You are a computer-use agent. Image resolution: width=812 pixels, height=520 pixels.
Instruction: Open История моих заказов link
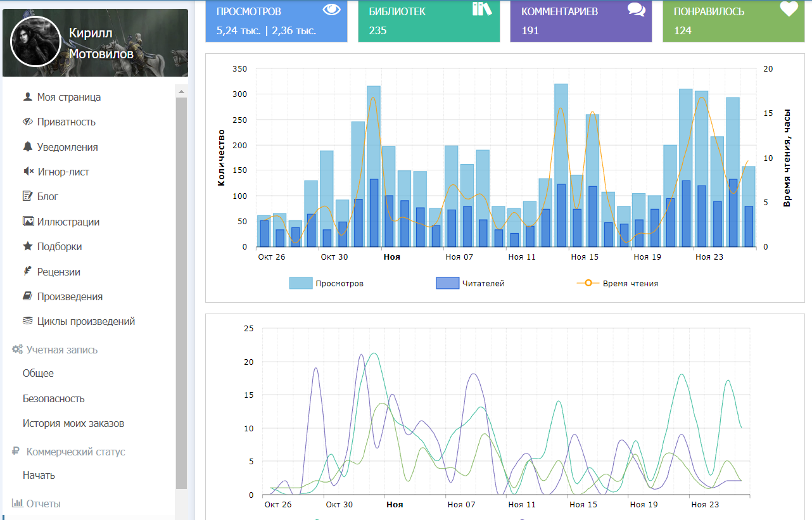pyautogui.click(x=73, y=423)
